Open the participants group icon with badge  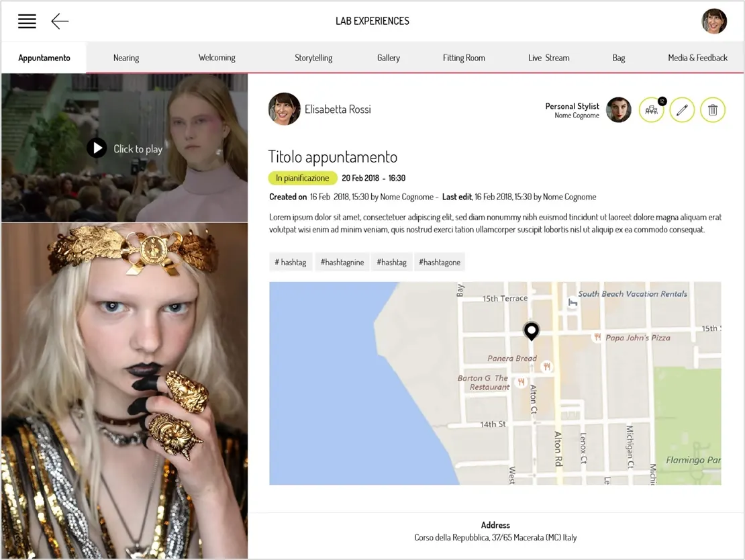point(652,110)
